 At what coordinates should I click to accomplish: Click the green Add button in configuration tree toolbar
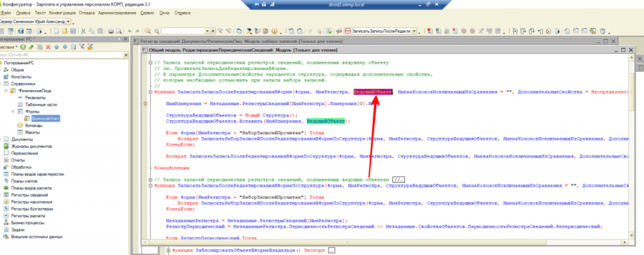coord(23,47)
